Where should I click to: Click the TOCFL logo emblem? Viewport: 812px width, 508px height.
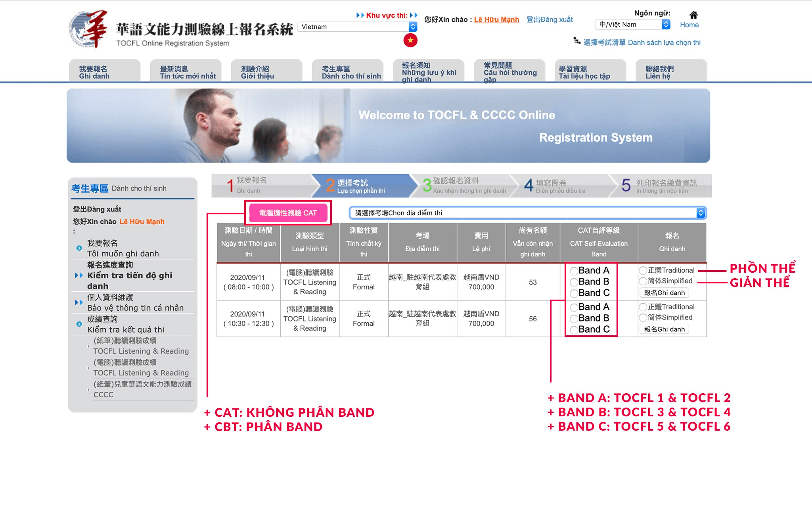click(x=88, y=29)
